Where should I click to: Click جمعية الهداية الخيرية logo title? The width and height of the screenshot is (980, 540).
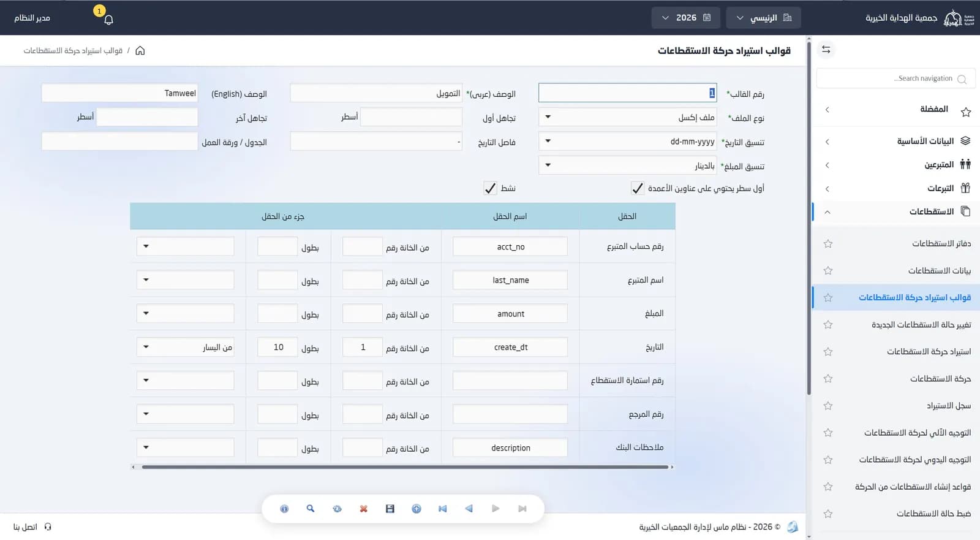tap(901, 18)
